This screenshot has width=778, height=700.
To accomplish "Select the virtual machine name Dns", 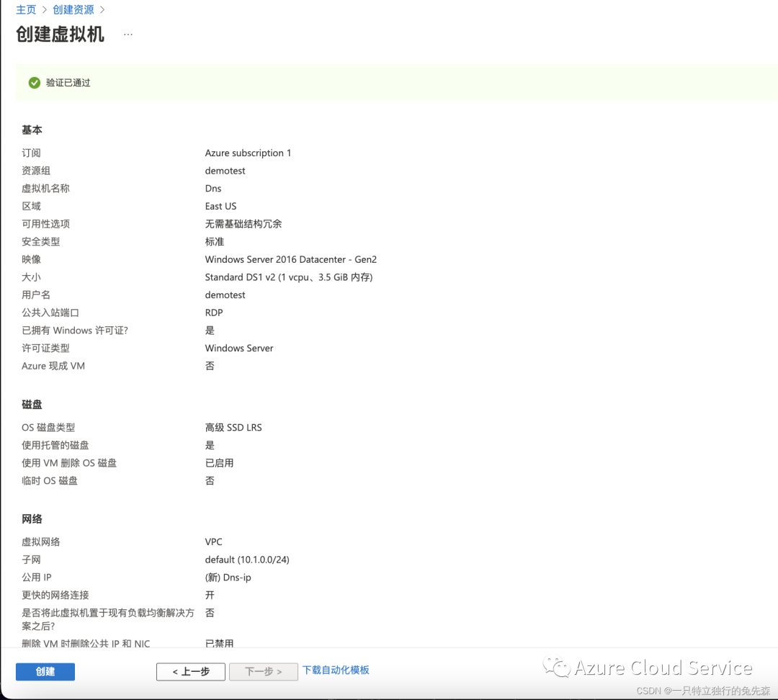I will (x=213, y=189).
